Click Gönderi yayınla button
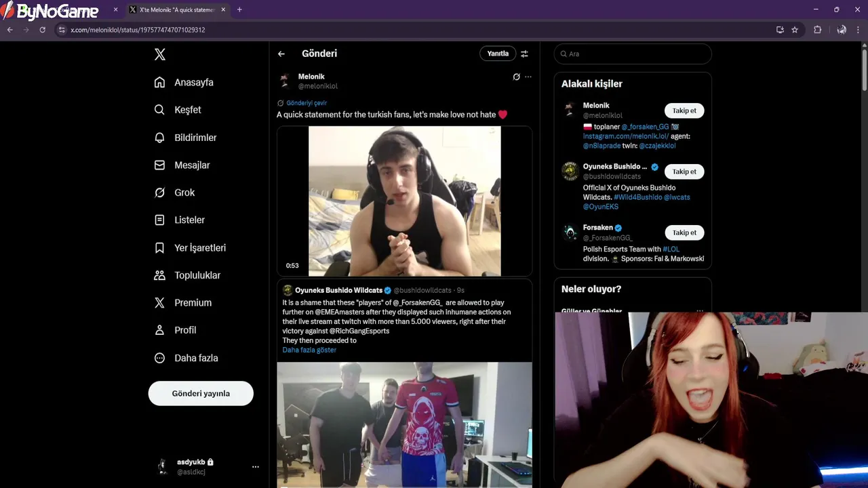 tap(201, 393)
